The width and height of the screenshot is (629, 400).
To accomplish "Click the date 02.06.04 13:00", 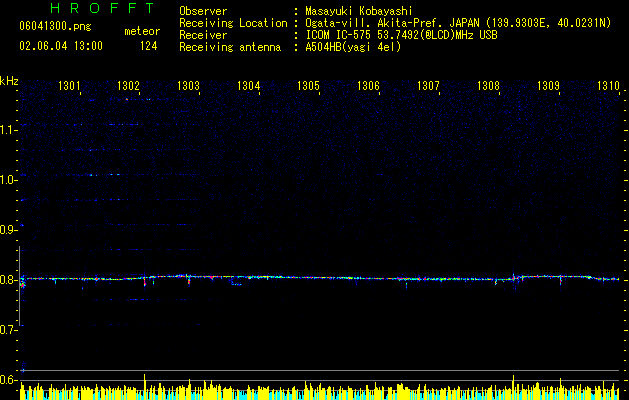I will (x=61, y=46).
